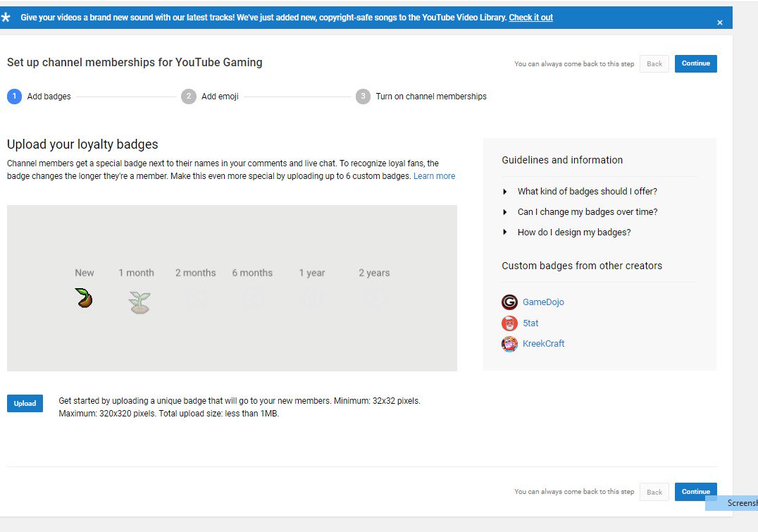The image size is (758, 532).
Task: Open the KreekCraft creator link
Action: pyautogui.click(x=543, y=343)
